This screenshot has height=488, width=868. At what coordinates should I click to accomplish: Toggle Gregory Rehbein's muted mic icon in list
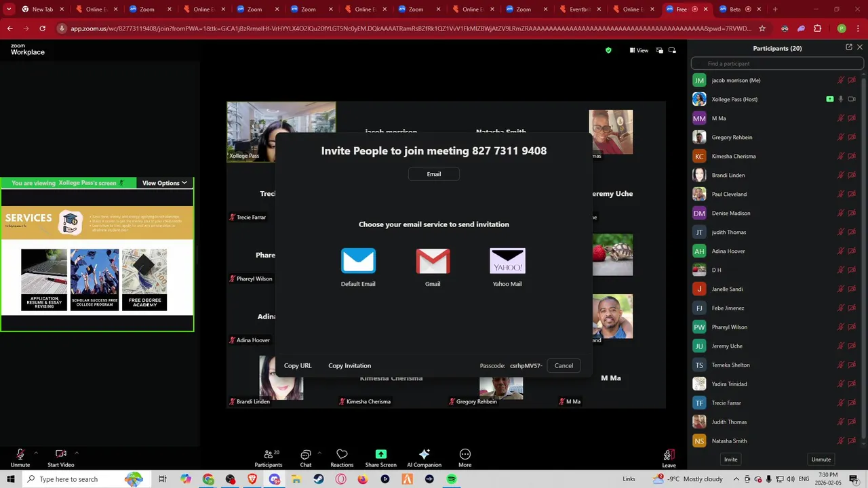841,137
